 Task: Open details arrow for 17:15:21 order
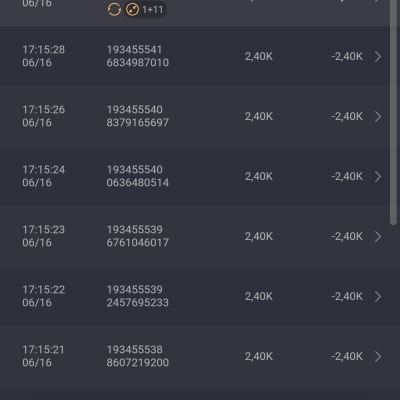378,357
